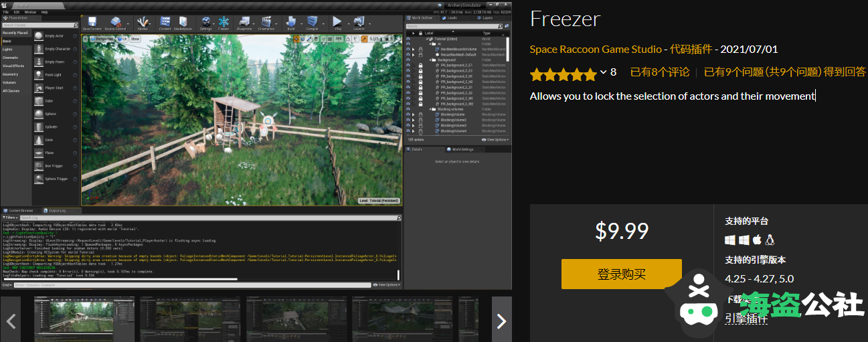The width and height of the screenshot is (868, 342).
Task: Click the Freezer snowflake toolbar icon
Action: coord(224,23)
